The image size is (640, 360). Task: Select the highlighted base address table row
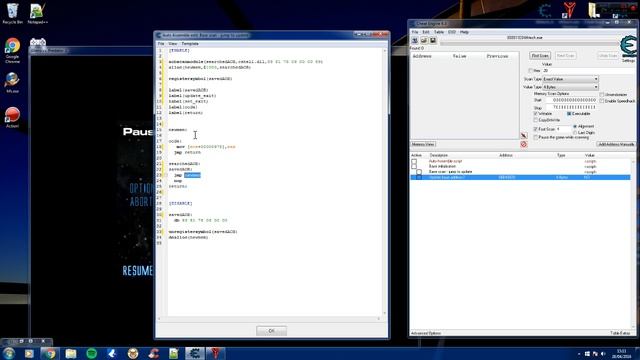[x=520, y=178]
